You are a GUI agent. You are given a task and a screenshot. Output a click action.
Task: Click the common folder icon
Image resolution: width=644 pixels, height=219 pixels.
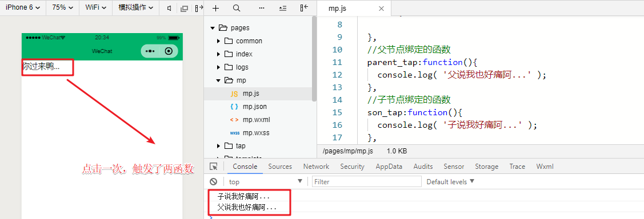tap(229, 41)
